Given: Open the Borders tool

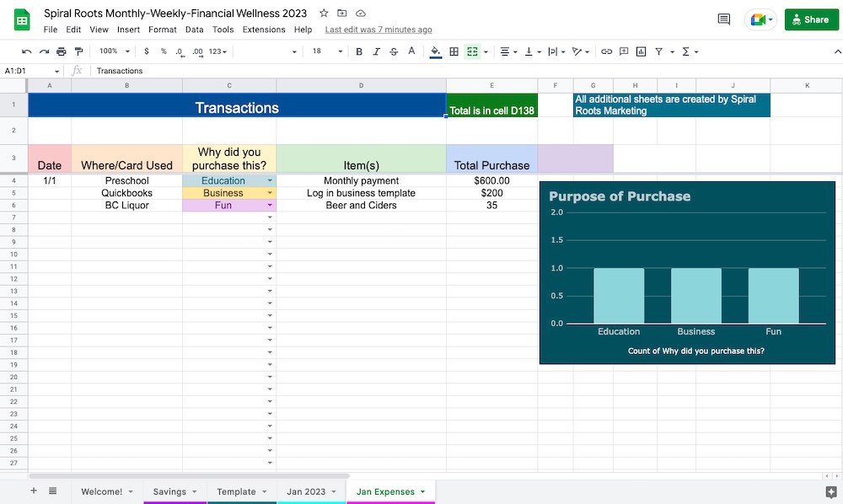Looking at the screenshot, I should [x=454, y=51].
